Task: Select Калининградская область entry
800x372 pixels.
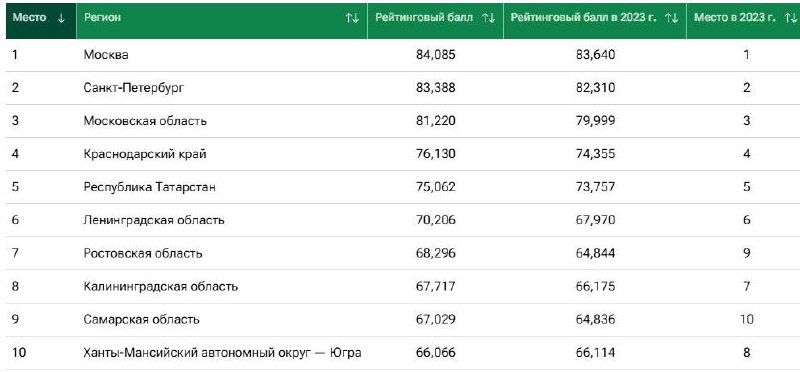Action: click(x=161, y=286)
